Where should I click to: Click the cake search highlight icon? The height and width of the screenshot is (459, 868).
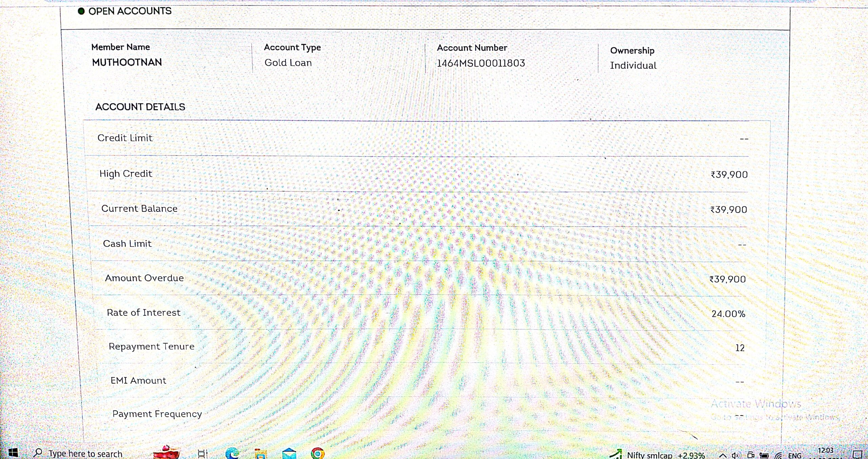tap(166, 453)
